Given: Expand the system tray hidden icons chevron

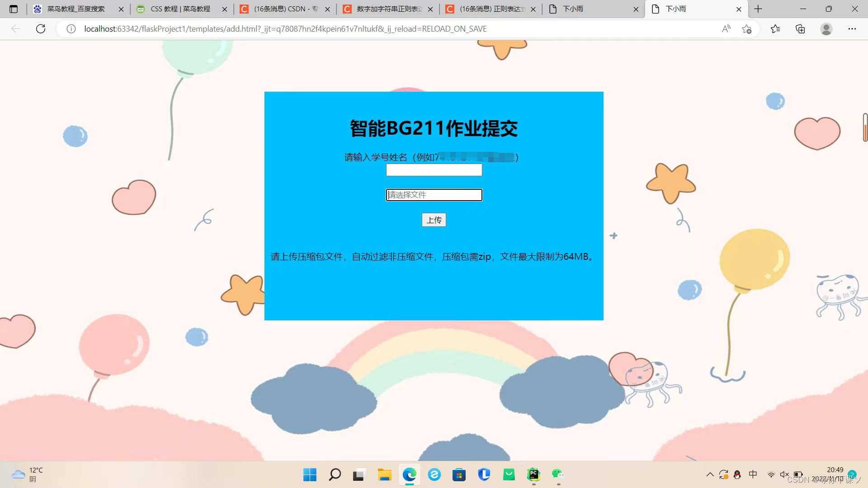Looking at the screenshot, I should pos(710,474).
